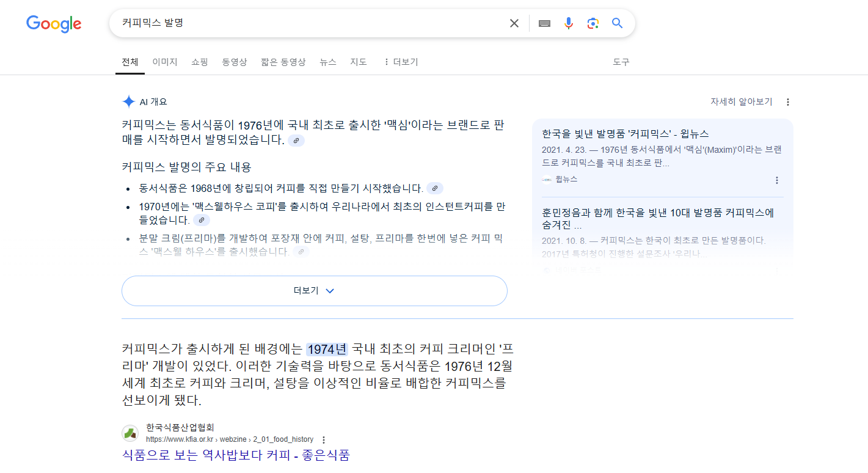Image resolution: width=868 pixels, height=473 pixels.
Task: Clear the search query with the X button
Action: pos(514,23)
